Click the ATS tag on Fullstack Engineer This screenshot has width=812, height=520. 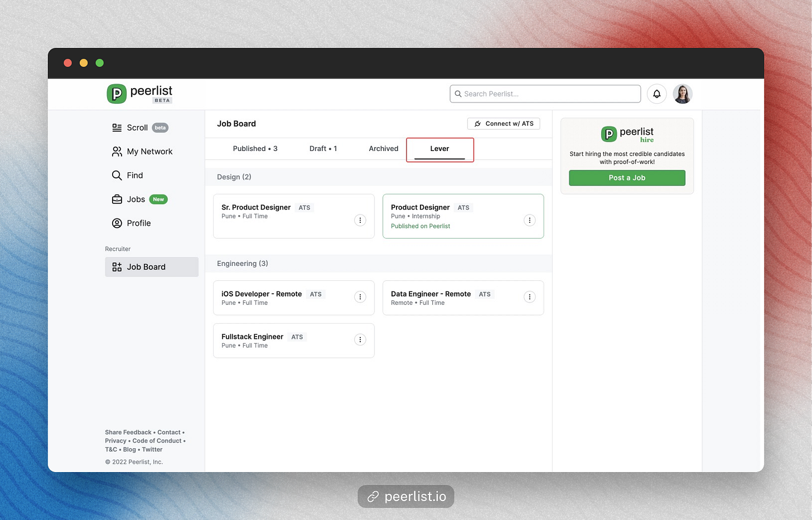pos(297,337)
